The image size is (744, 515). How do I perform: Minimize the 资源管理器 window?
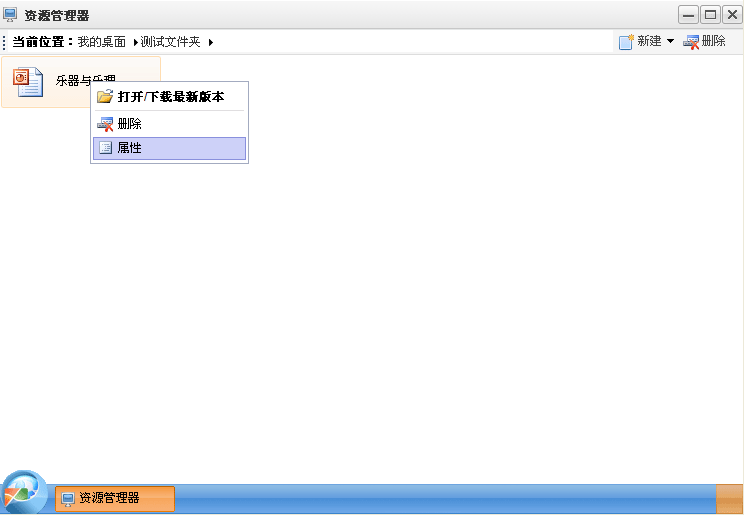(688, 15)
